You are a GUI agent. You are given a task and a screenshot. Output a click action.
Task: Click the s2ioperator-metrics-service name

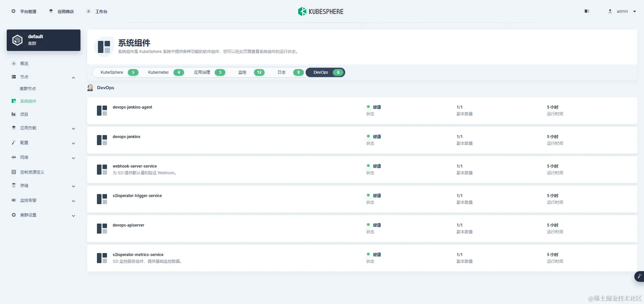pyautogui.click(x=138, y=255)
